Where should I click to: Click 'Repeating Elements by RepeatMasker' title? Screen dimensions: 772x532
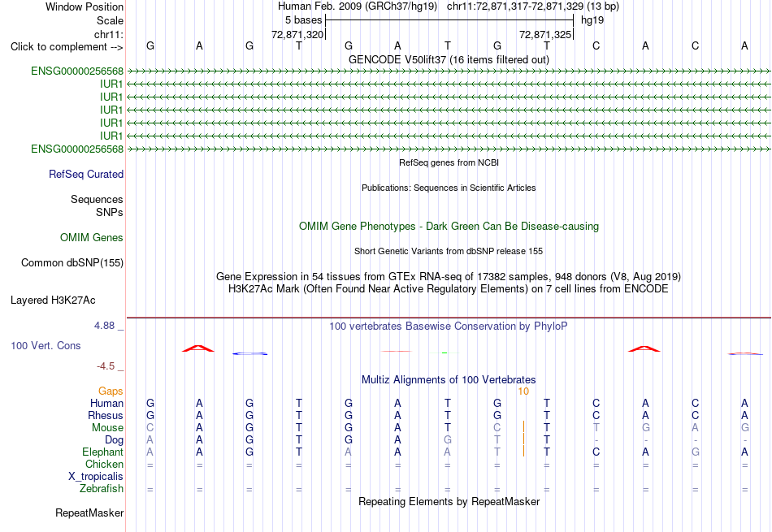tap(449, 501)
